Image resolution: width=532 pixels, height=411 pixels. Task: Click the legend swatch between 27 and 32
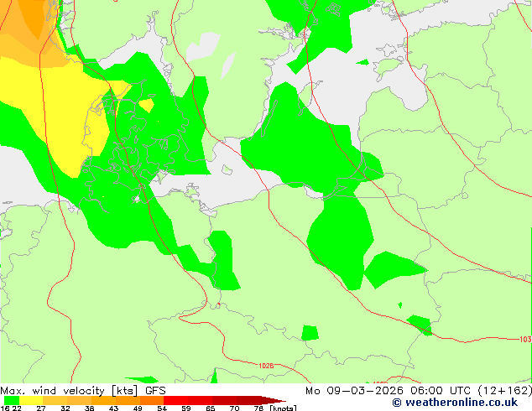pyautogui.click(x=55, y=400)
